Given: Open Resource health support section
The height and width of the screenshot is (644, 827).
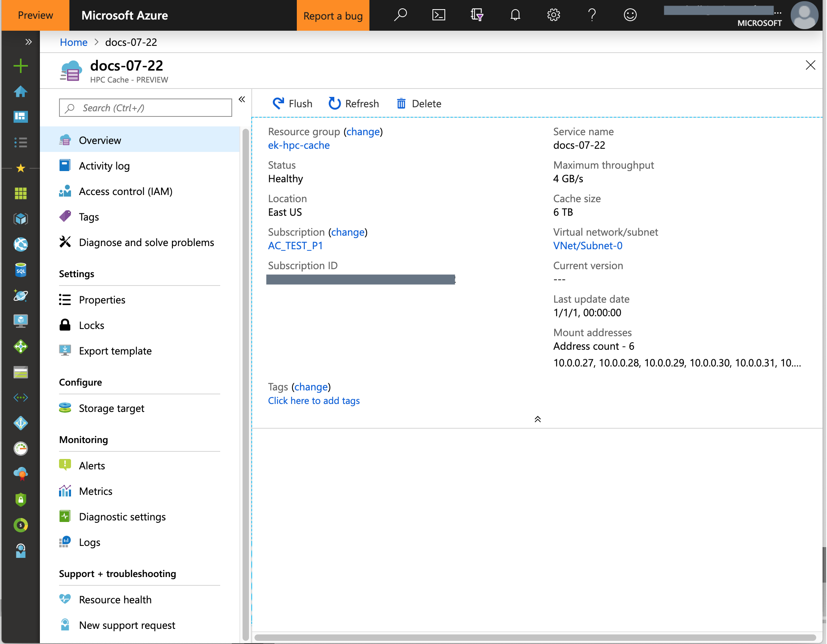Looking at the screenshot, I should point(115,599).
